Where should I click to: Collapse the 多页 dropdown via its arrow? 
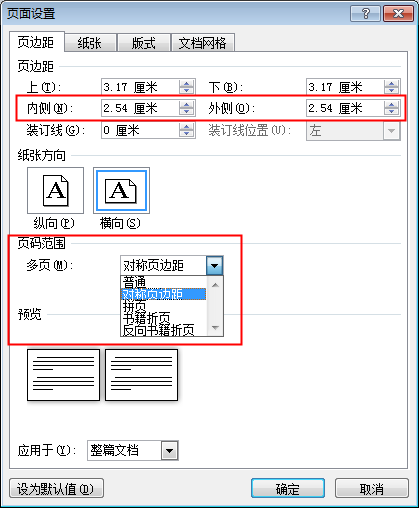214,265
